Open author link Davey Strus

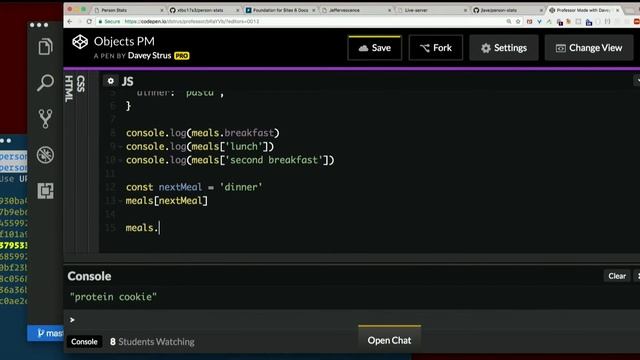pos(149,56)
